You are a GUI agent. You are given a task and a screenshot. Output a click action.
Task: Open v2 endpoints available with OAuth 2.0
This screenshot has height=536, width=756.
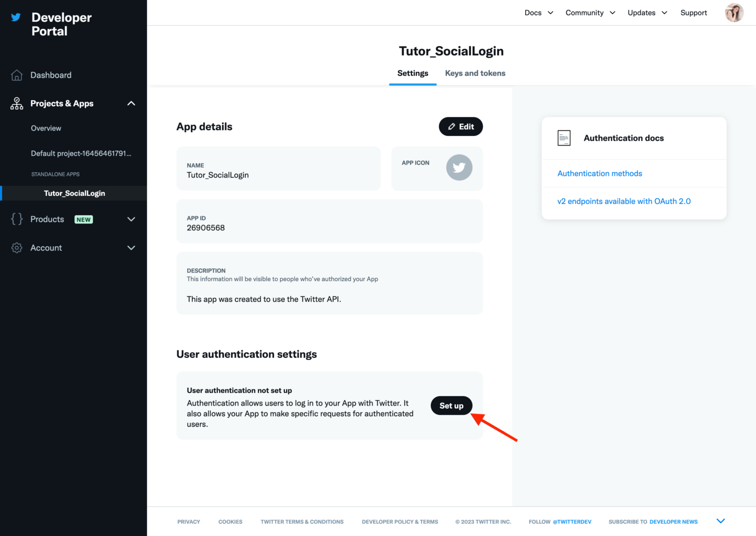(624, 201)
